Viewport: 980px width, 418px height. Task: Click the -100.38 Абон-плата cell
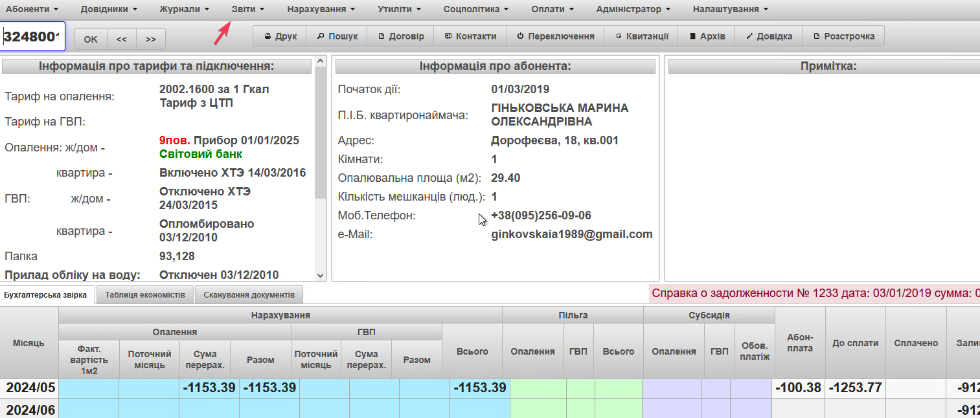click(798, 388)
